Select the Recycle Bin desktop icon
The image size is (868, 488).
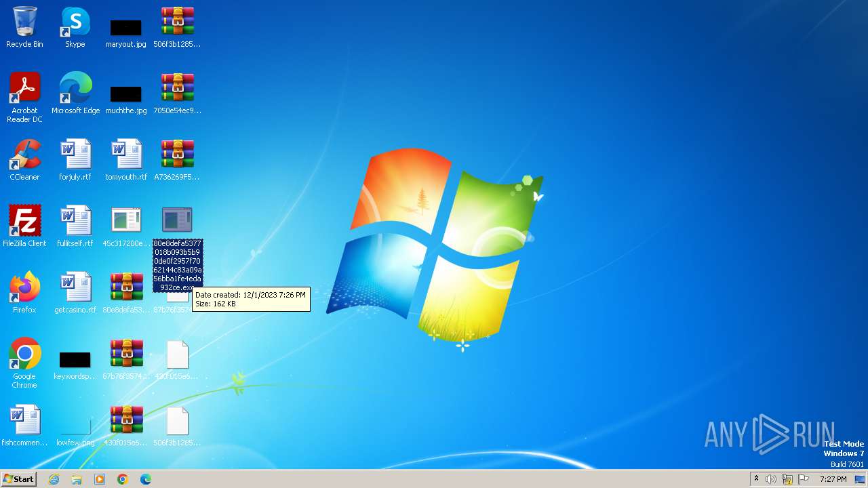(24, 27)
